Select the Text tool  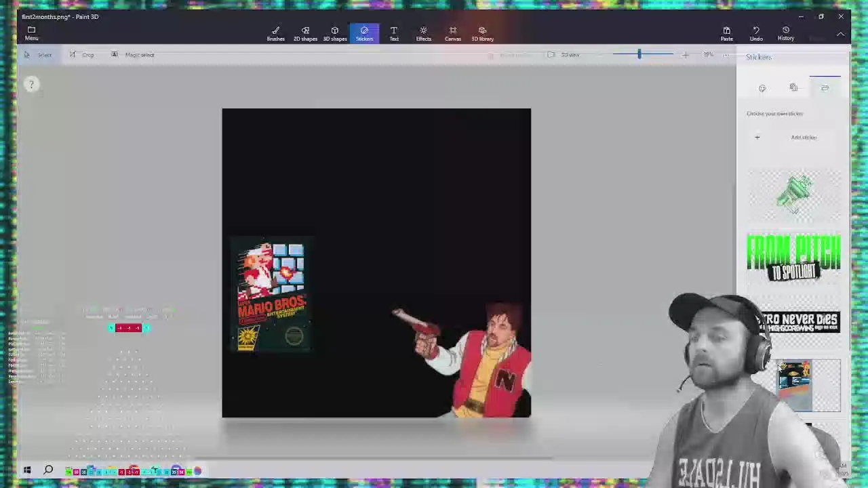tap(393, 33)
